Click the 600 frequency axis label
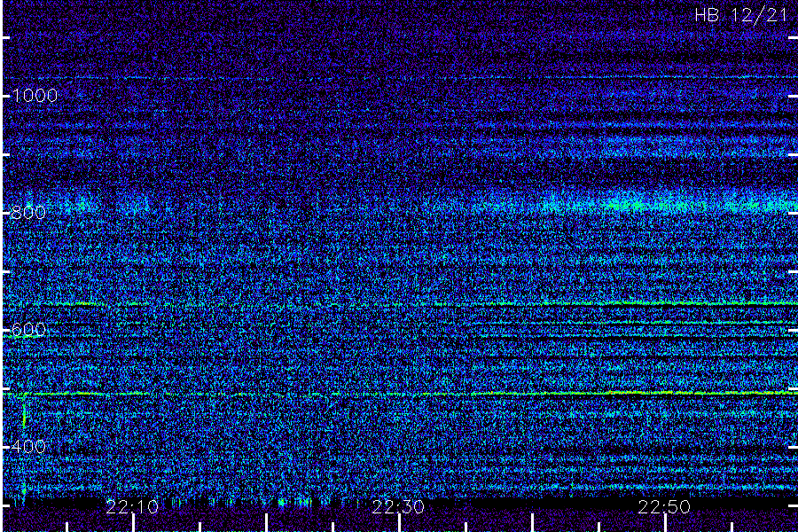Viewport: 798px width, 532px height. (x=28, y=329)
